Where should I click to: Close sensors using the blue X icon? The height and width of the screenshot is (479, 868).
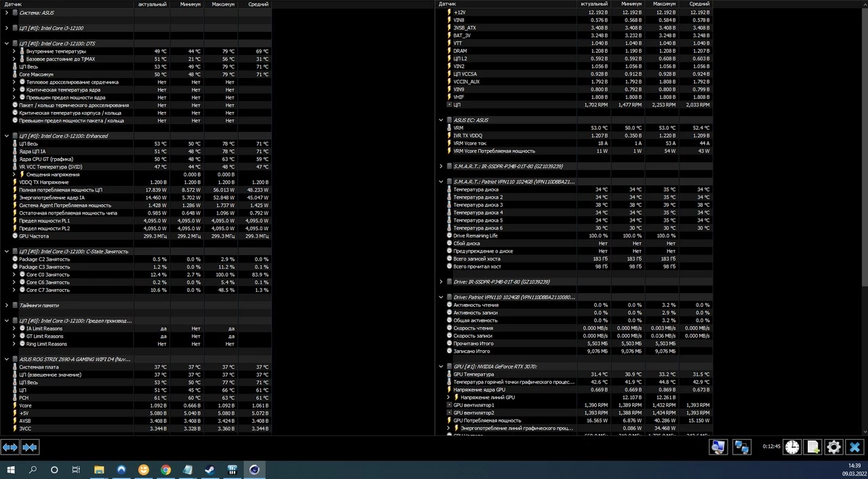[x=854, y=447]
